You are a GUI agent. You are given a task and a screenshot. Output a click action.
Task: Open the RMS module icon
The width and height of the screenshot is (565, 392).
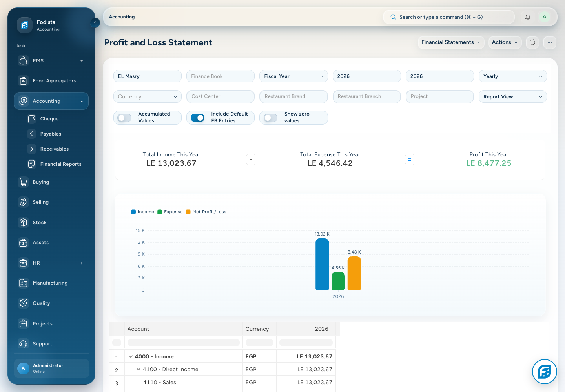tap(24, 60)
